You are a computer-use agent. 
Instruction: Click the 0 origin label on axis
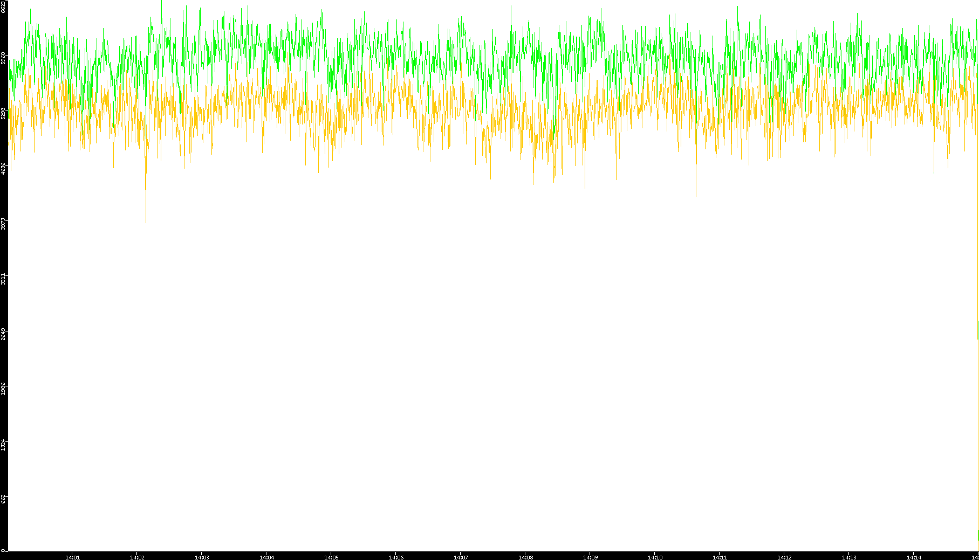click(x=3, y=550)
